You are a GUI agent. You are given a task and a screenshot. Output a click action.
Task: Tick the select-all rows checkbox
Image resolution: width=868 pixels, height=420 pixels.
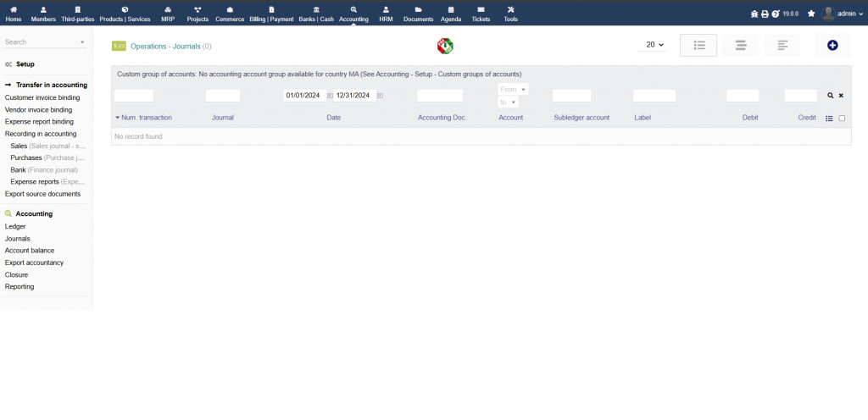842,119
